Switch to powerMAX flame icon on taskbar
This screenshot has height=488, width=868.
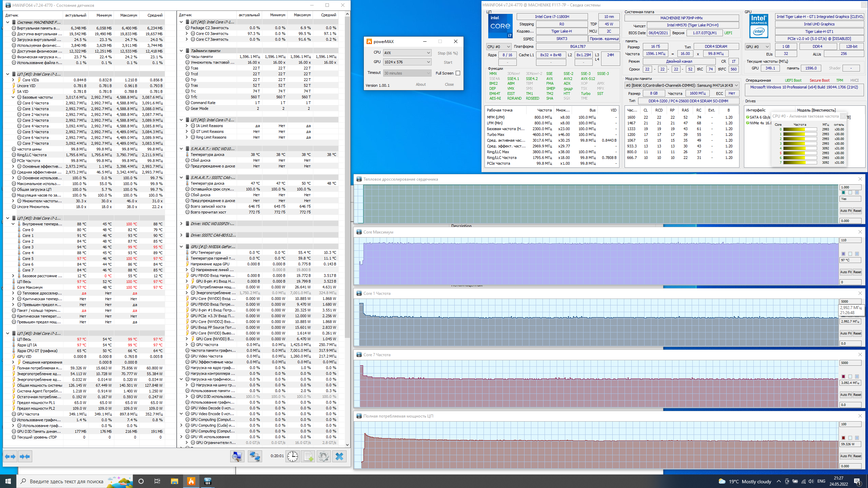coord(191,481)
